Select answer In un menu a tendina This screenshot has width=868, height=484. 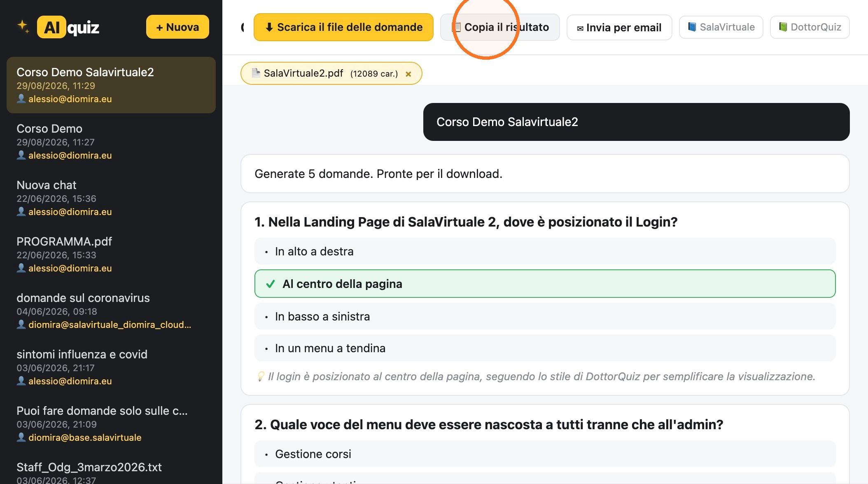(545, 348)
